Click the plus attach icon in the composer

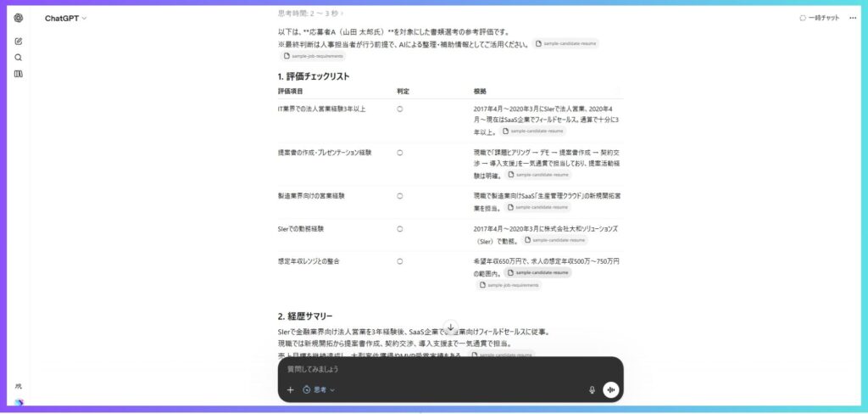tap(290, 389)
